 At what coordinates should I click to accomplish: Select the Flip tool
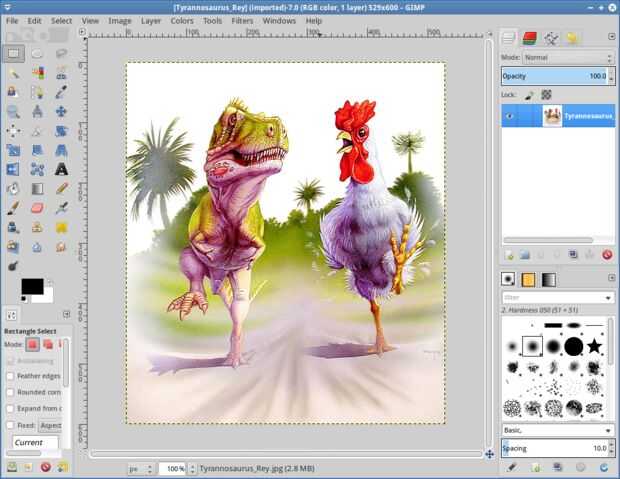pos(13,169)
